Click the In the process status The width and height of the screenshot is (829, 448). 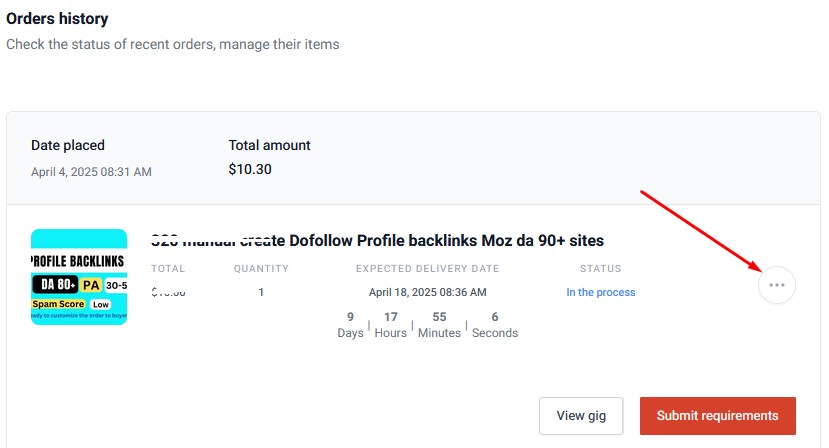[x=601, y=292]
